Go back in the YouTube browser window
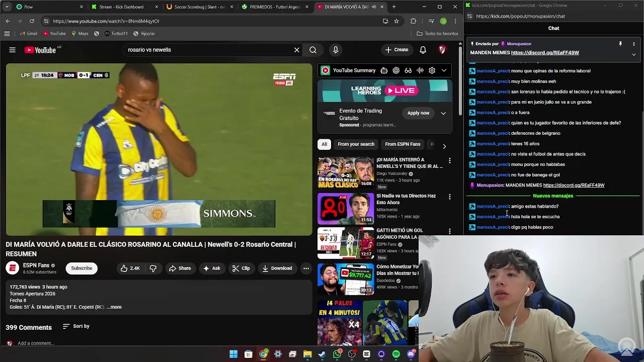The height and width of the screenshot is (362, 644). (8, 21)
